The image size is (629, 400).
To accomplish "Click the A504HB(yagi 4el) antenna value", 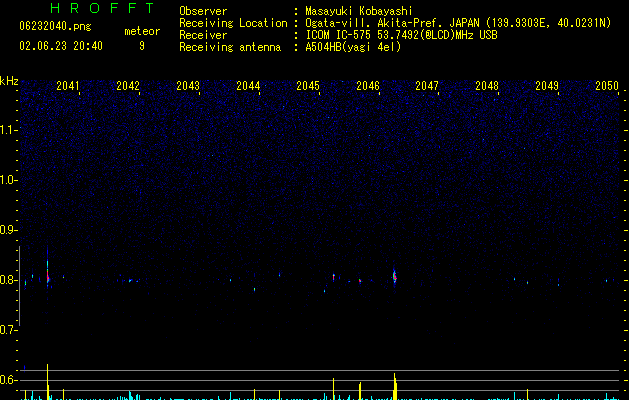I will [x=353, y=47].
